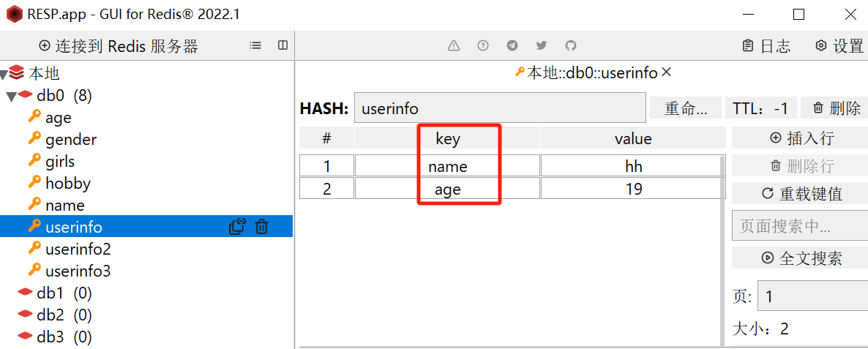Image resolution: width=868 pixels, height=349 pixels.
Task: Click the copy icon on userinfo row
Action: tap(237, 227)
